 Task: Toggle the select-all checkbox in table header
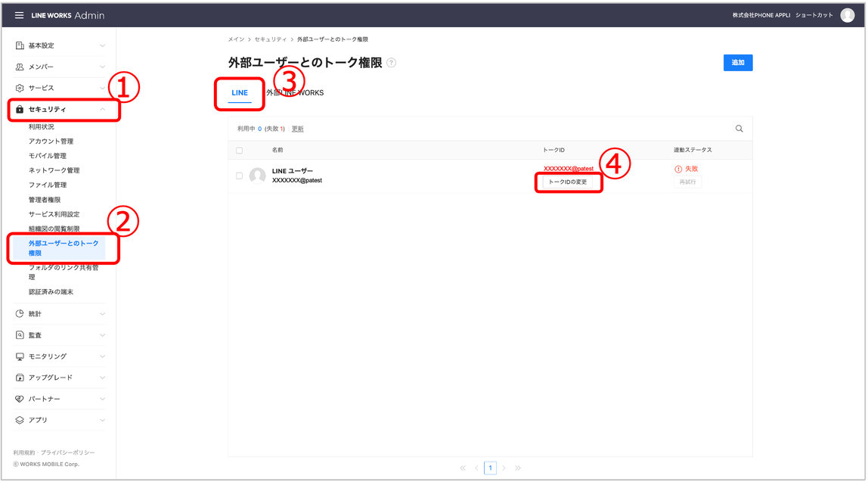(239, 150)
